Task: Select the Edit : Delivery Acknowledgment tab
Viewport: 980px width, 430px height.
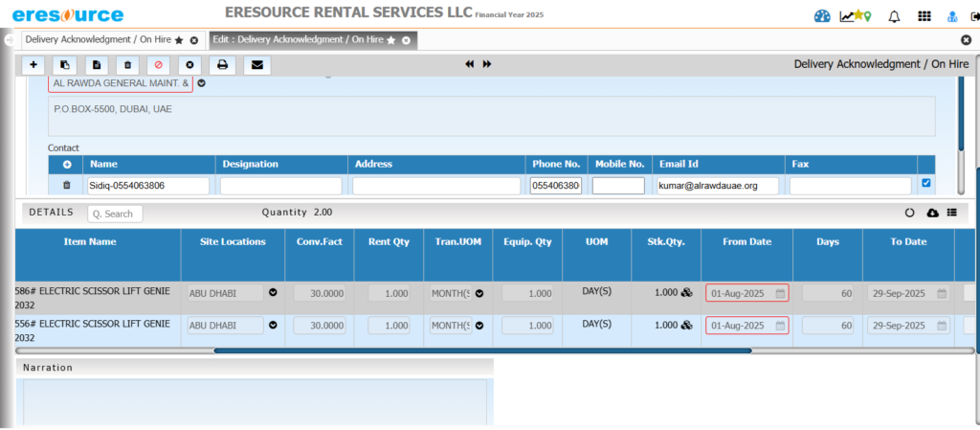Action: click(x=297, y=40)
